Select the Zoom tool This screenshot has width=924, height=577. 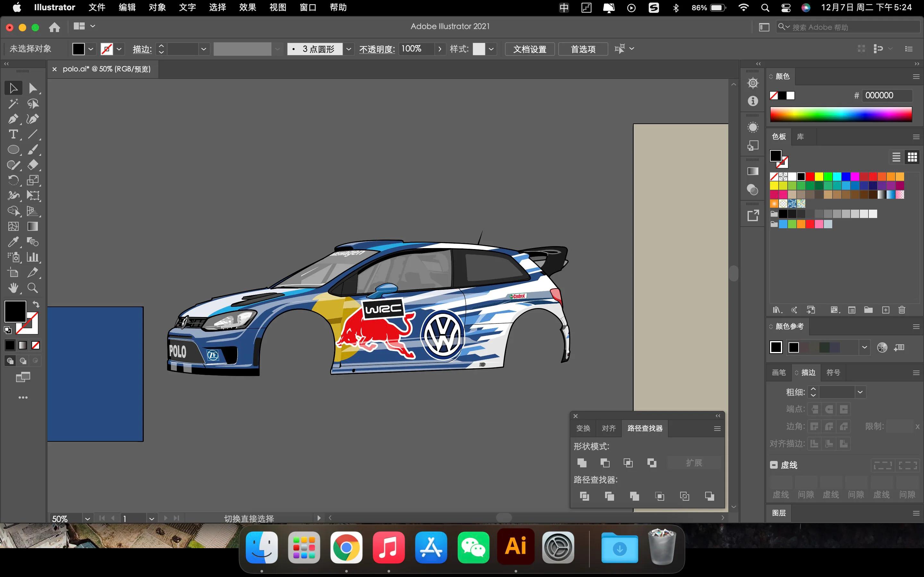(33, 288)
